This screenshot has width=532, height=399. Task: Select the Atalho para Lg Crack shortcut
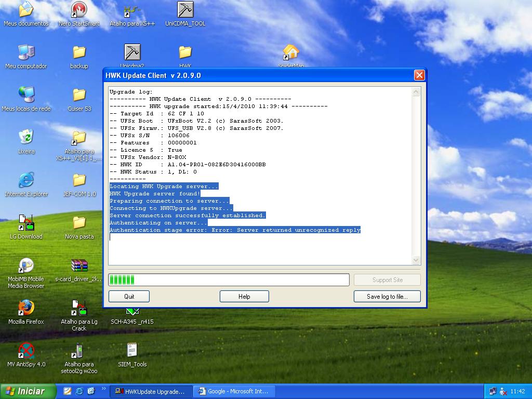click(x=79, y=316)
